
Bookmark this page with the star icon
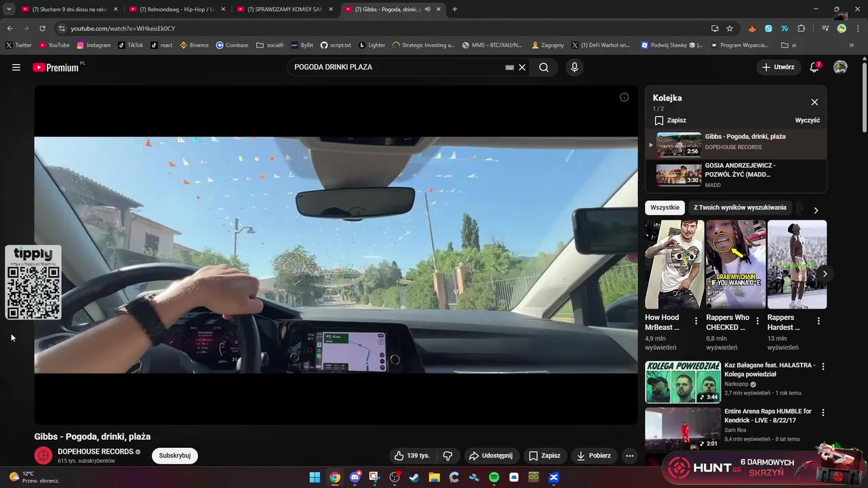click(x=730, y=28)
